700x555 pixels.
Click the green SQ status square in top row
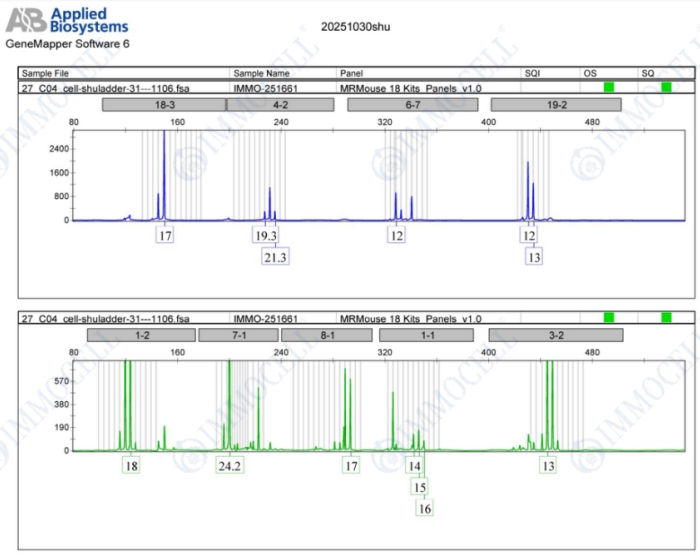point(667,88)
